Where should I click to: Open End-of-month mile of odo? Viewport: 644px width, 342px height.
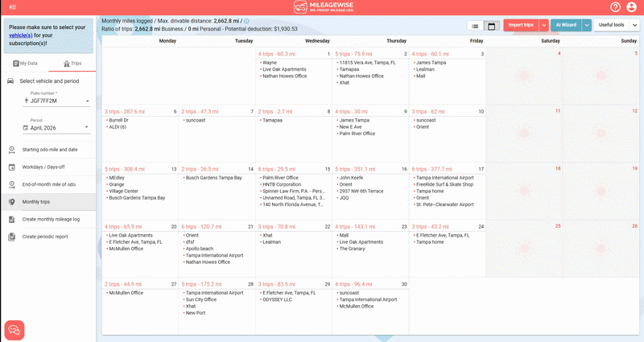click(49, 185)
